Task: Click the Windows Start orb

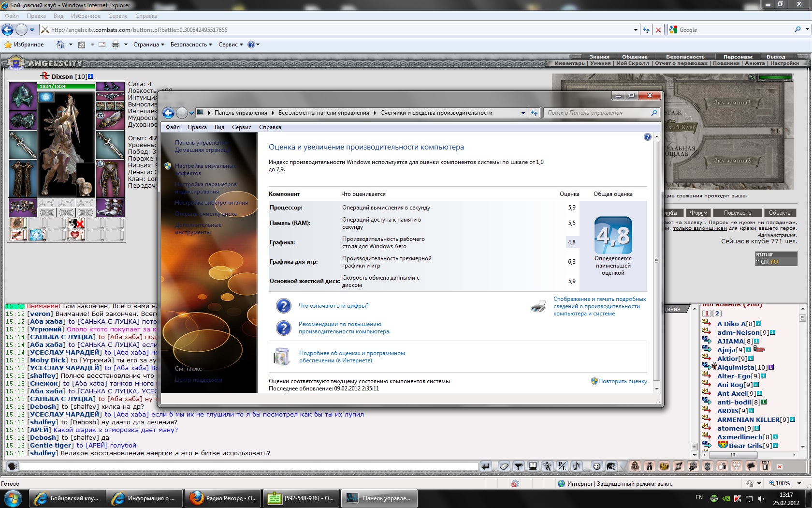Action: 13,498
